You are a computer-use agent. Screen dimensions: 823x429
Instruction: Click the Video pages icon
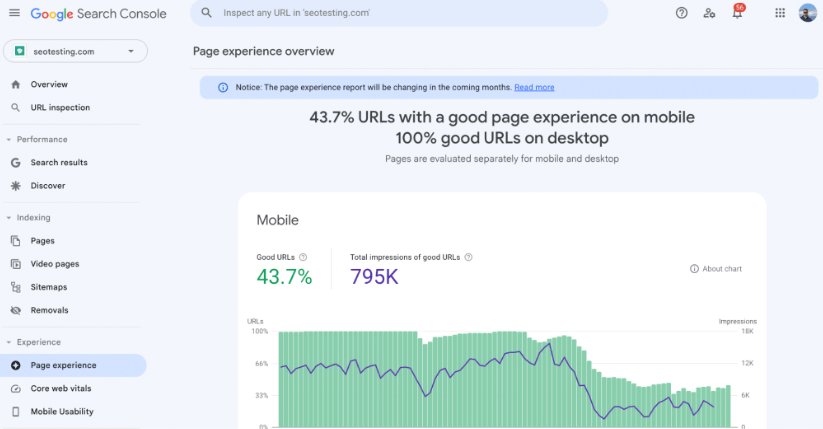[x=16, y=264]
